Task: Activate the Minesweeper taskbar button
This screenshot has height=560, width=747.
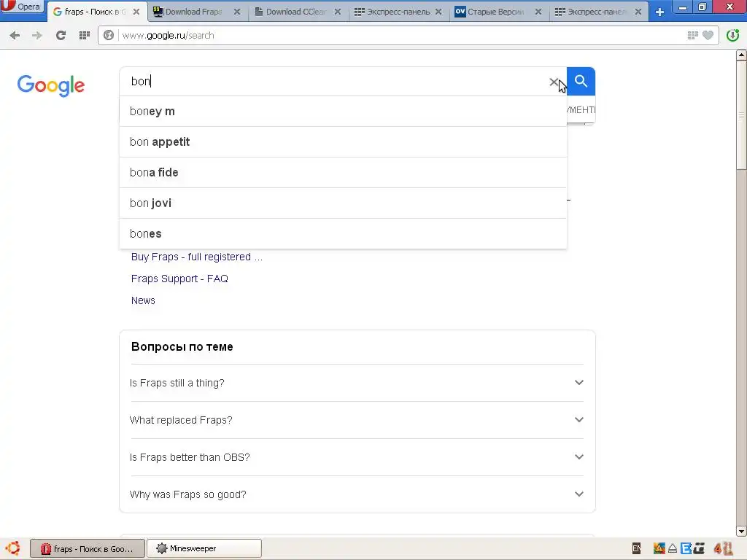Action: [x=204, y=548]
